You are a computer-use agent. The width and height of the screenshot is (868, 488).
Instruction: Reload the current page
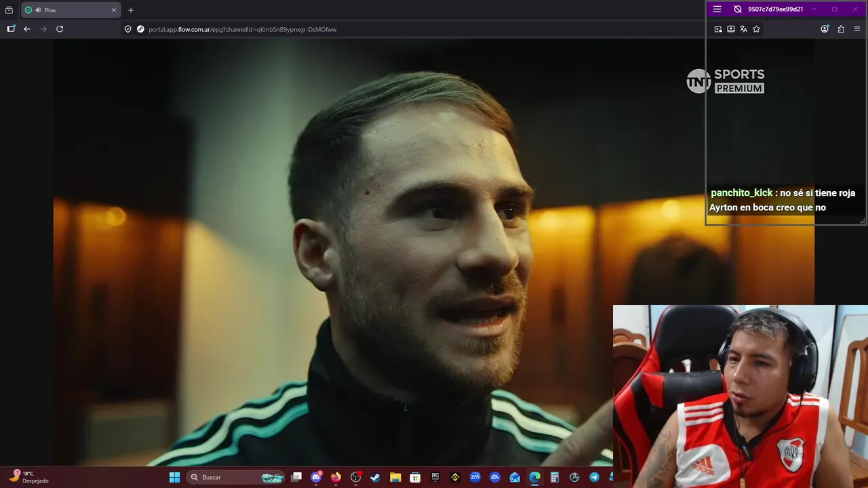coord(60,29)
